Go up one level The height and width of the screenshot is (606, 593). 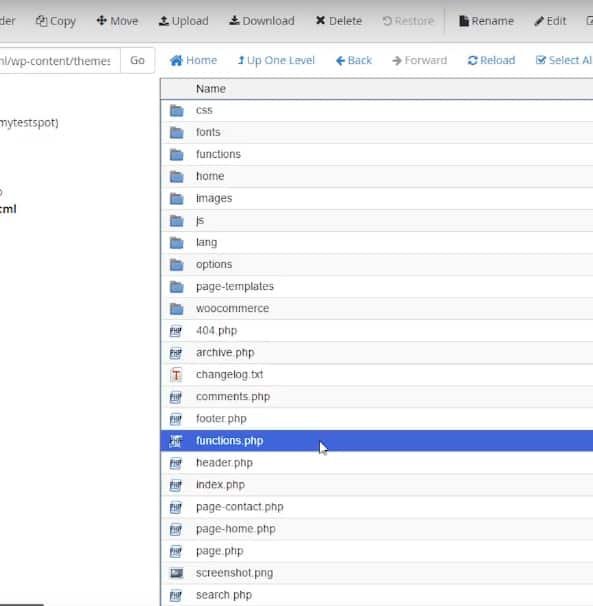(x=276, y=60)
